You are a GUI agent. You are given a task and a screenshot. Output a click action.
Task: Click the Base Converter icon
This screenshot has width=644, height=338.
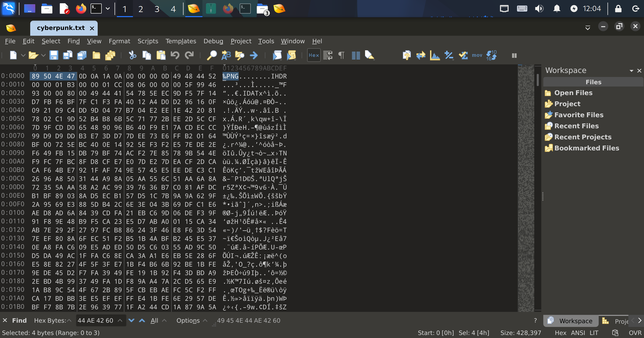pyautogui.click(x=491, y=55)
